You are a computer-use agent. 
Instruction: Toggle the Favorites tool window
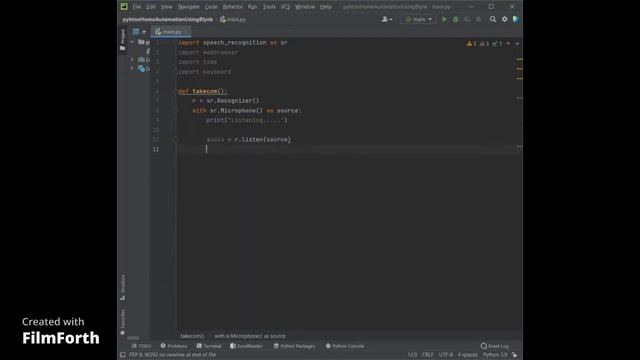click(122, 322)
